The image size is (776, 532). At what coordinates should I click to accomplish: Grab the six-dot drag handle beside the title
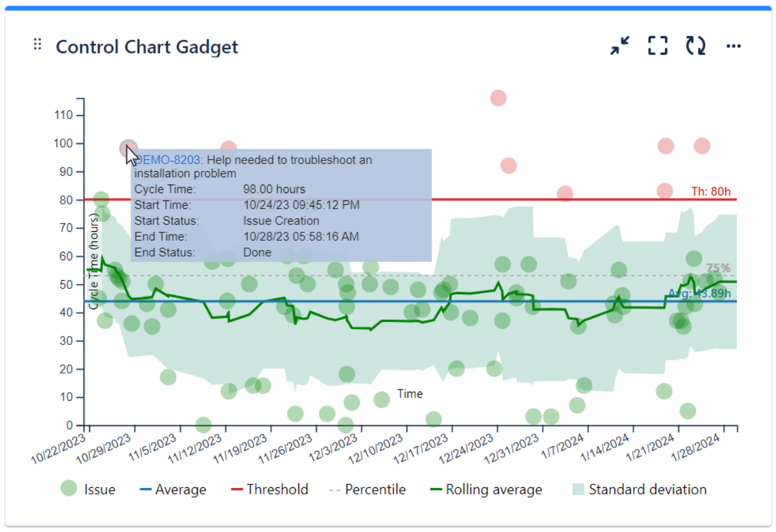[37, 44]
